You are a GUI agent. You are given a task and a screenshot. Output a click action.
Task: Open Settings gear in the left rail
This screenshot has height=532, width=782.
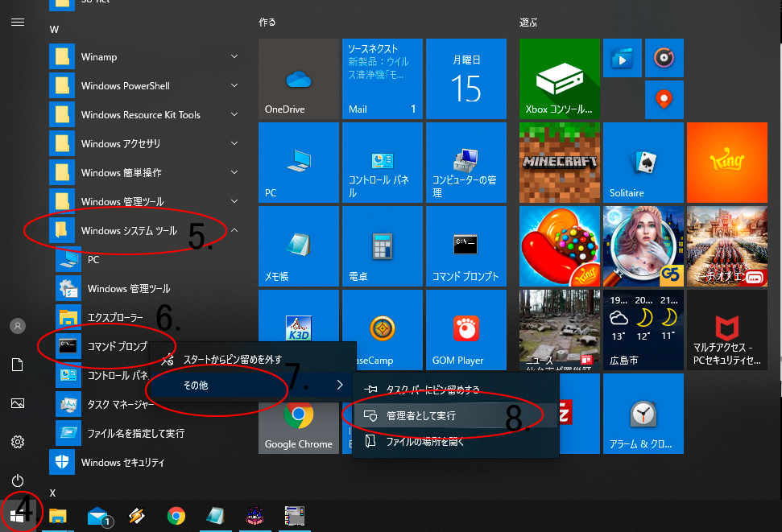tap(18, 442)
